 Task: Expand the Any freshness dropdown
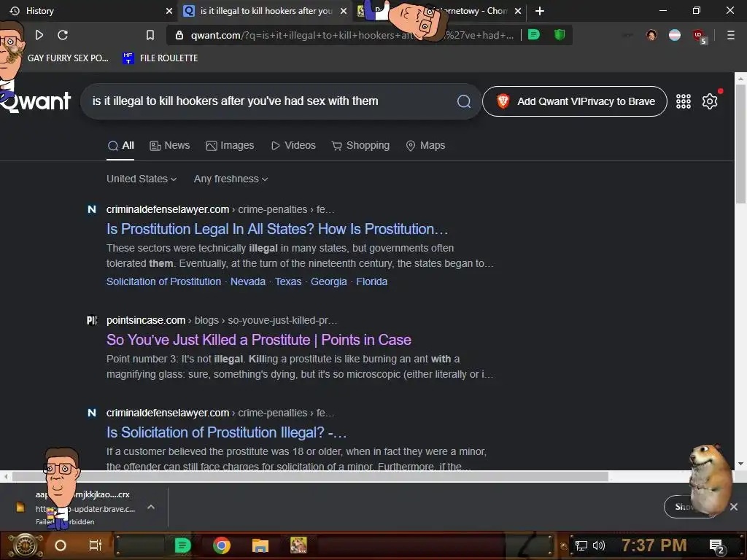(231, 179)
